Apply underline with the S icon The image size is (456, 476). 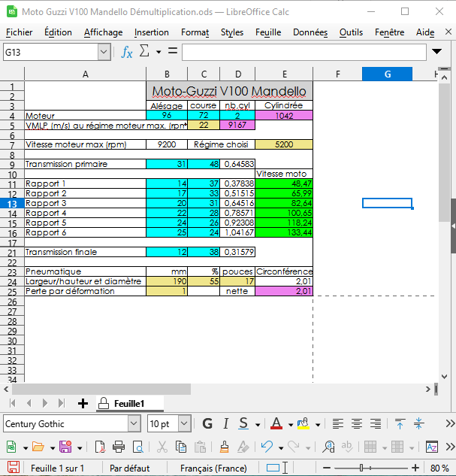click(243, 423)
